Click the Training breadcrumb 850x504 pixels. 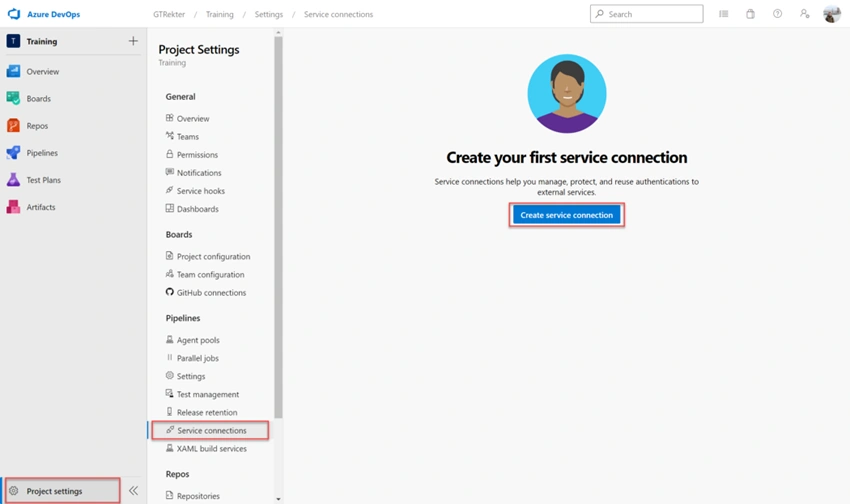coord(220,15)
